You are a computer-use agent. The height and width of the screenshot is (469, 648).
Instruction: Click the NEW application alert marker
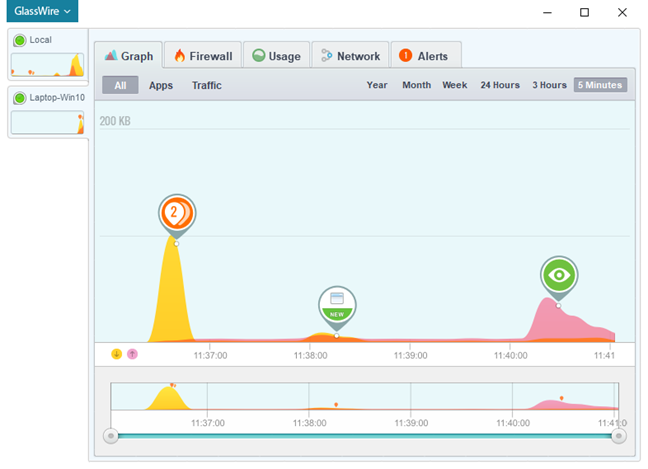click(x=337, y=306)
